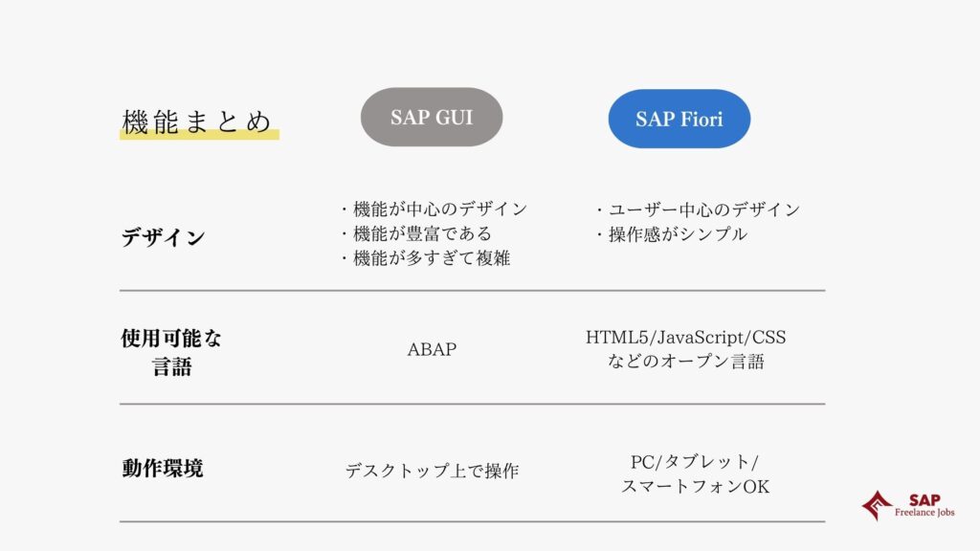
Task: Click the SAP Fiori blue pill button
Action: point(679,119)
